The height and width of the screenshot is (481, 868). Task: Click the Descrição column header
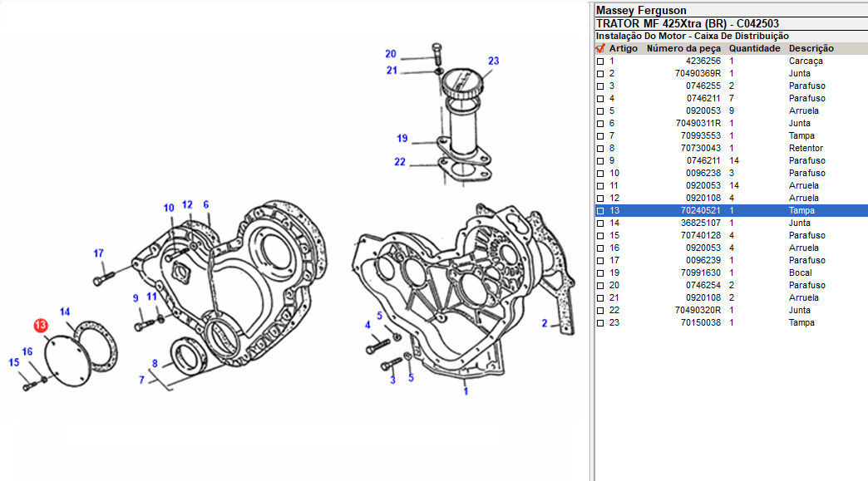[x=811, y=49]
